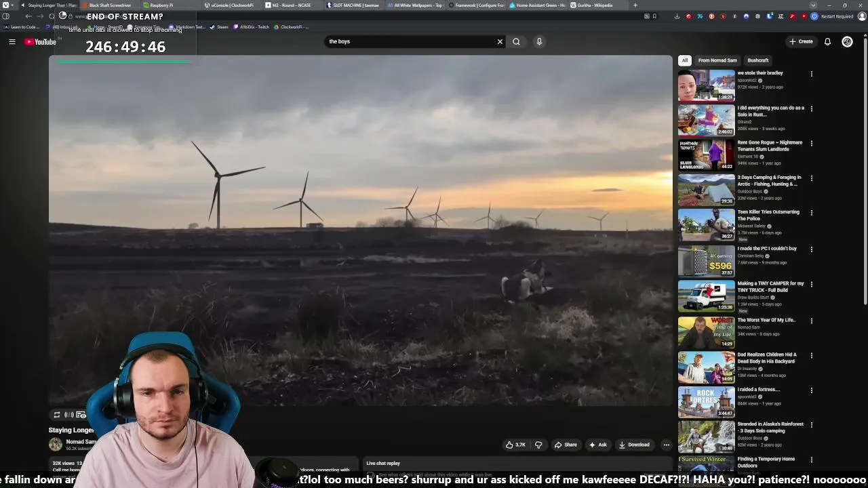Image resolution: width=868 pixels, height=488 pixels.
Task: Open options for 'The Worst Year Of My Life'
Action: [812, 321]
